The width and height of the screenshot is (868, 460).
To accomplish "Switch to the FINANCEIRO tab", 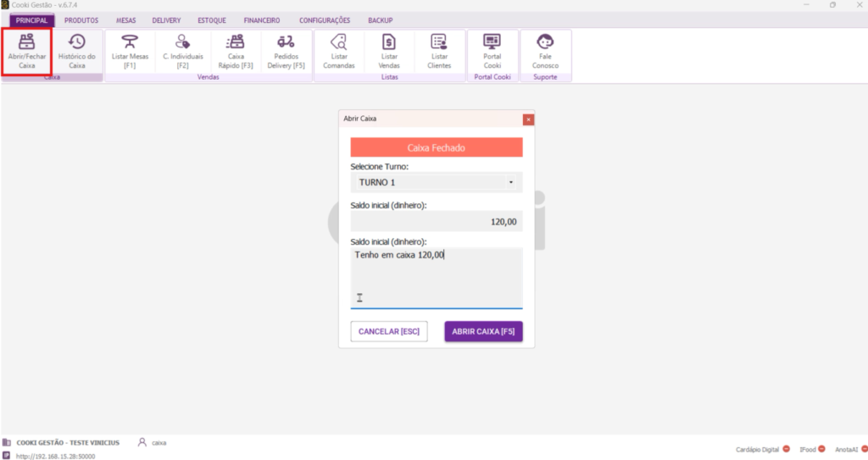I will 261,20.
